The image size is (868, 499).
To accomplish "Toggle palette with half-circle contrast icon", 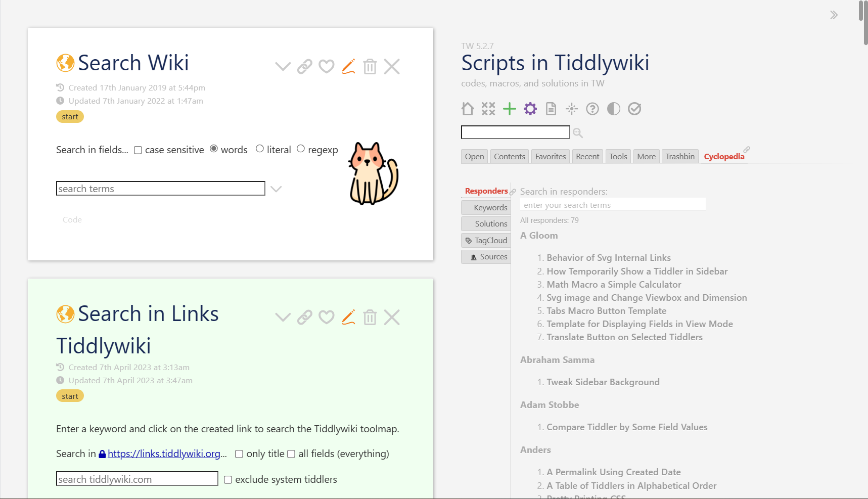I will click(614, 109).
